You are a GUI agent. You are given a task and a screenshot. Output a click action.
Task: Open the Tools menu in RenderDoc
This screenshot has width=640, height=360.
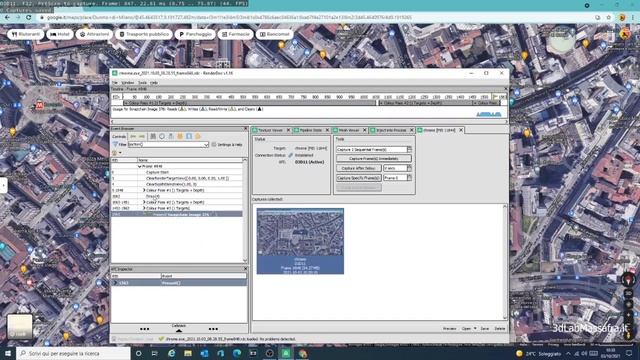[142, 83]
